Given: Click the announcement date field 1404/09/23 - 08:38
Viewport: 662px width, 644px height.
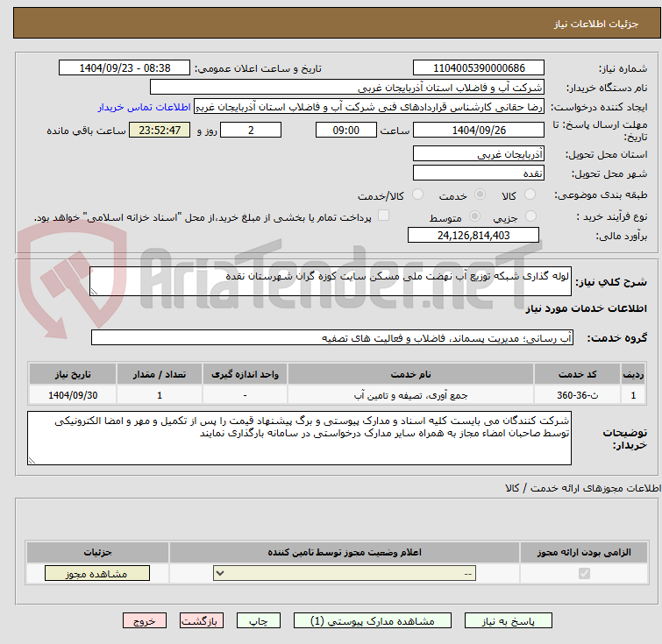Looking at the screenshot, I should [x=125, y=68].
